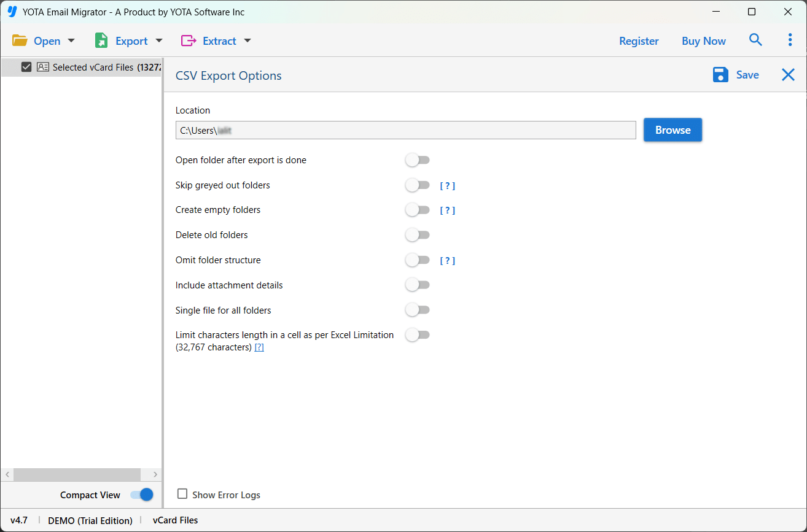Viewport: 807px width, 532px height.
Task: Click the floppy disk Save icon
Action: (720, 75)
